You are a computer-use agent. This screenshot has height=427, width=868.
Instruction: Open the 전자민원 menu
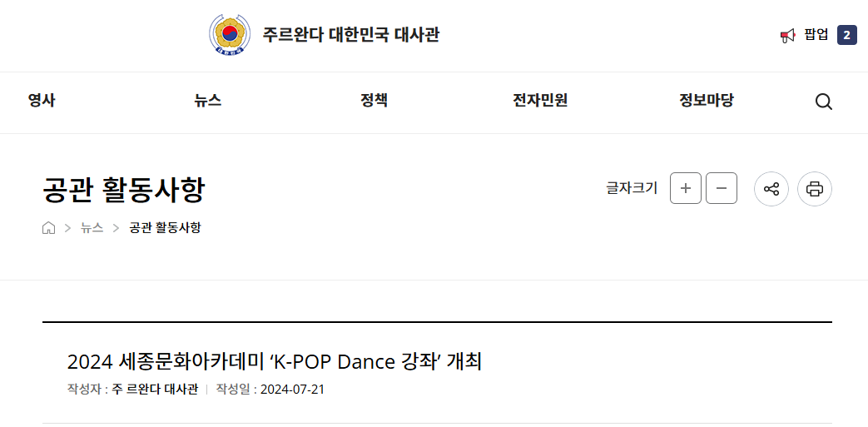pos(540,101)
